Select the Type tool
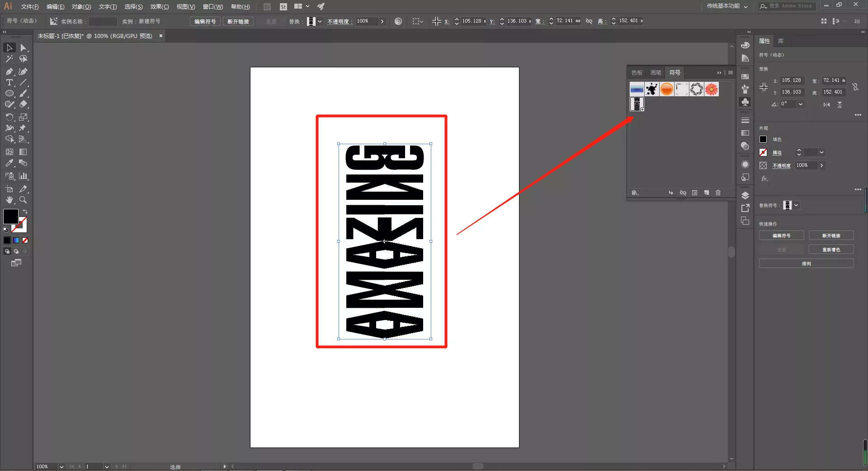868x471 pixels. pyautogui.click(x=9, y=83)
